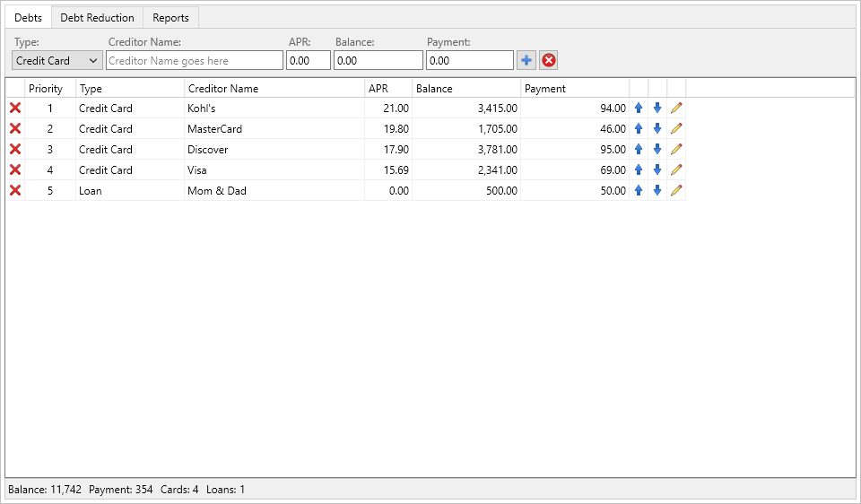Click the Loan type cell
This screenshot has width=861, height=504.
point(130,190)
